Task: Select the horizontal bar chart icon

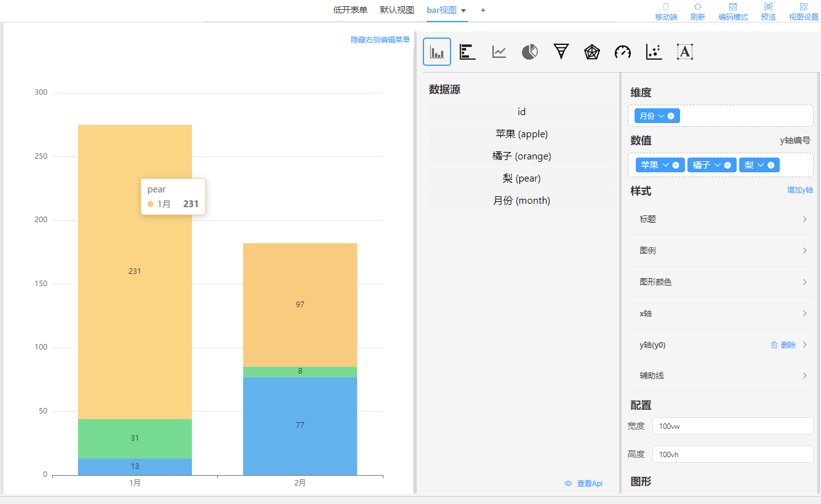Action: point(468,52)
